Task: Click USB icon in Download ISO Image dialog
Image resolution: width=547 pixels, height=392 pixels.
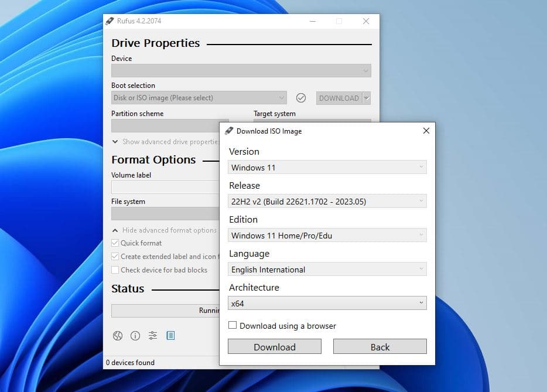Action: click(x=229, y=131)
